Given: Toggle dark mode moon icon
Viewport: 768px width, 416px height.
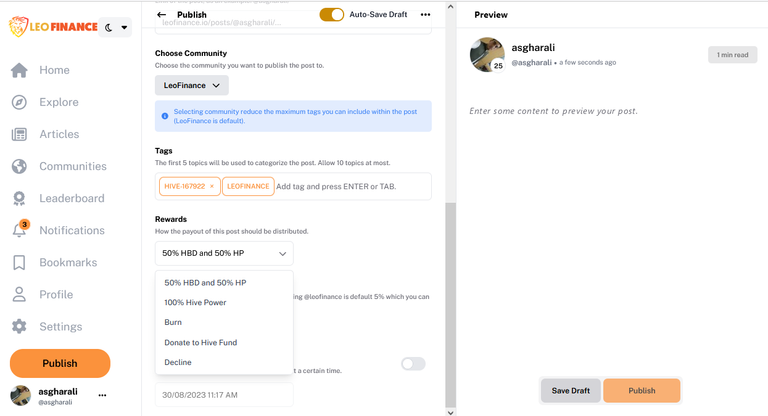Looking at the screenshot, I should point(109,27).
